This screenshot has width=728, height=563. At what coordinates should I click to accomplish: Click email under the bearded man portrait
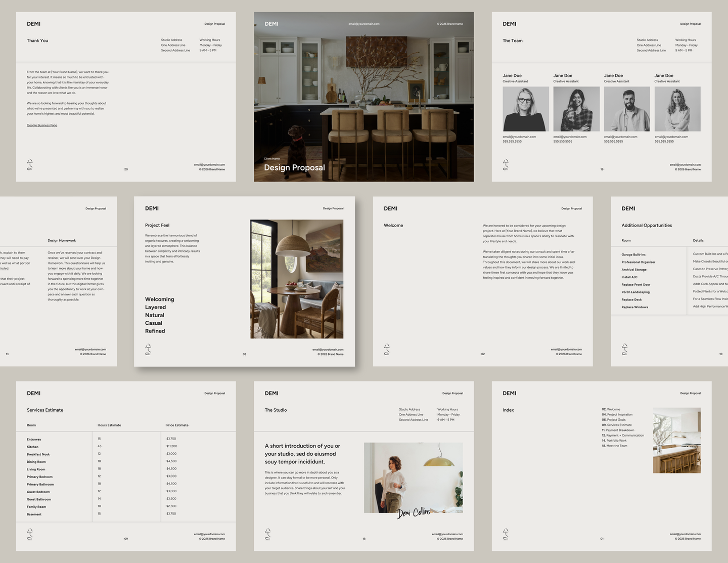pos(620,137)
